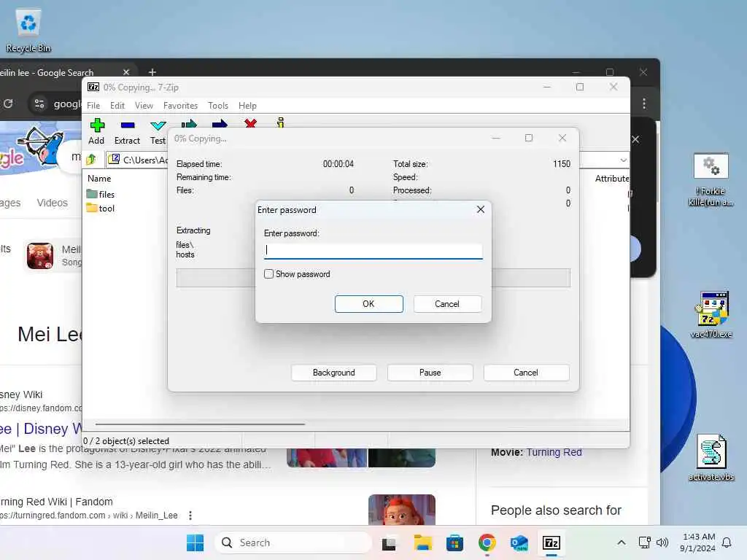Image resolution: width=747 pixels, height=560 pixels.
Task: Click Cancel in the Copying dialog
Action: click(x=526, y=373)
